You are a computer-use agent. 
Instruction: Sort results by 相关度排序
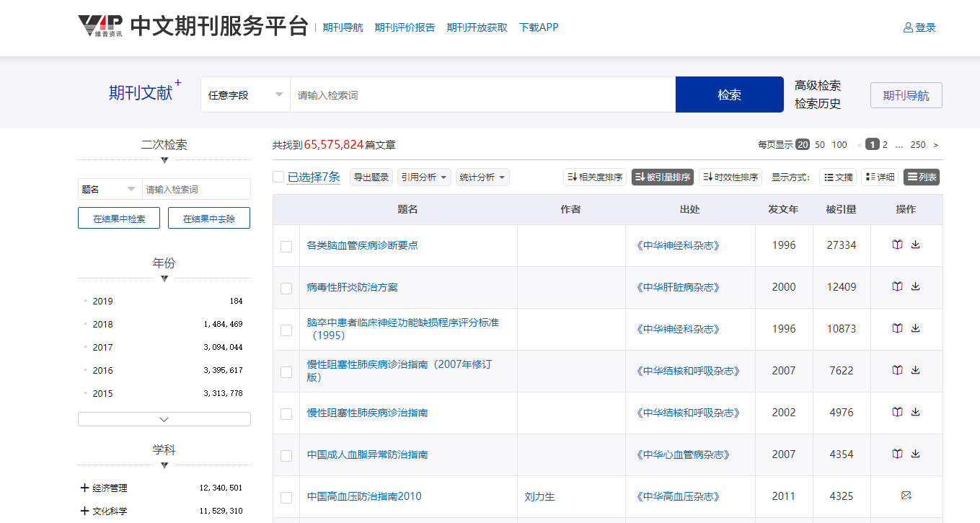tap(595, 177)
